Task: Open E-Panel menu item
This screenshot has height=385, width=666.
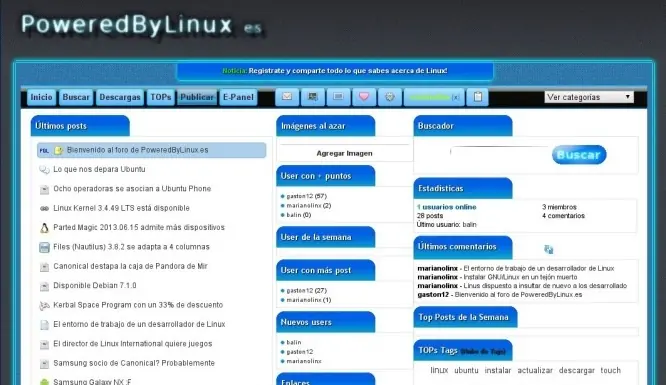Action: click(238, 97)
